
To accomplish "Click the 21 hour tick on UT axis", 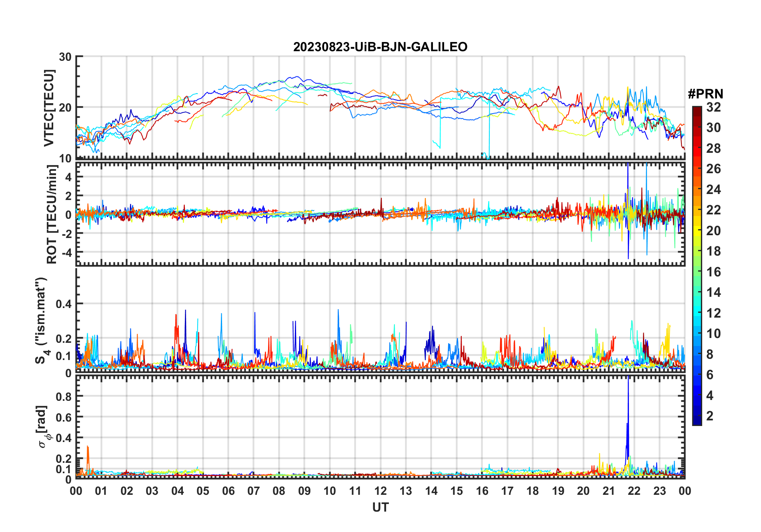I will pos(609,491).
